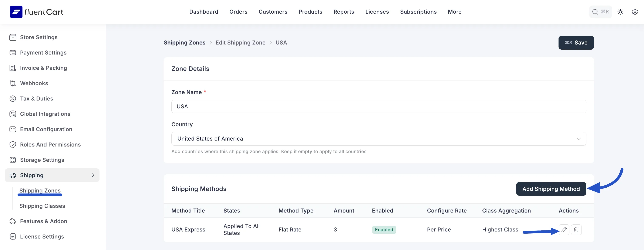This screenshot has width=644, height=250.
Task: Open Tax & Duties via its percent icon
Action: point(13,98)
